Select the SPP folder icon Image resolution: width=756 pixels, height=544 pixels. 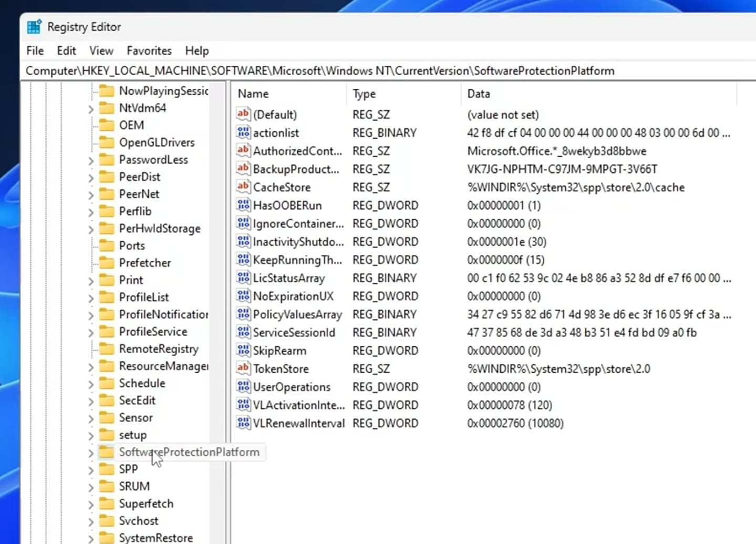107,469
